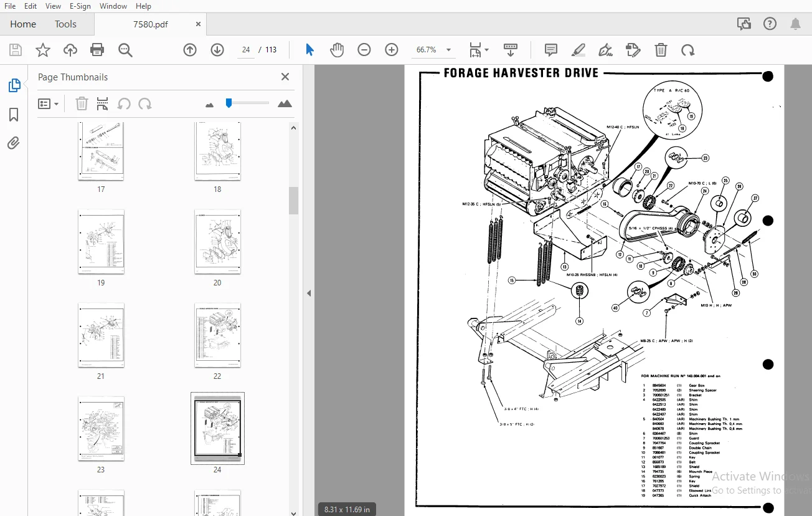Choose the Selection arrow tool
Viewport: 812px width, 516px height.
tap(309, 50)
